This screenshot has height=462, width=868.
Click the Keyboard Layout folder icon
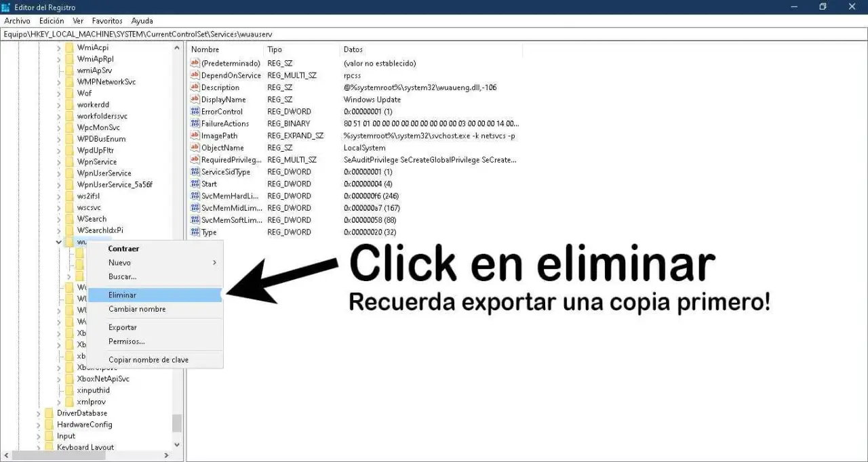(x=49, y=447)
